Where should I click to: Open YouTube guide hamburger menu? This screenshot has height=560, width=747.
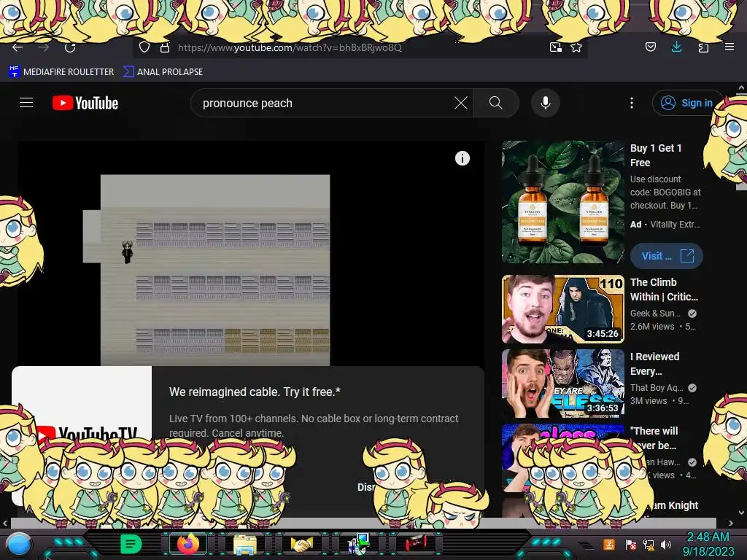pos(26,103)
